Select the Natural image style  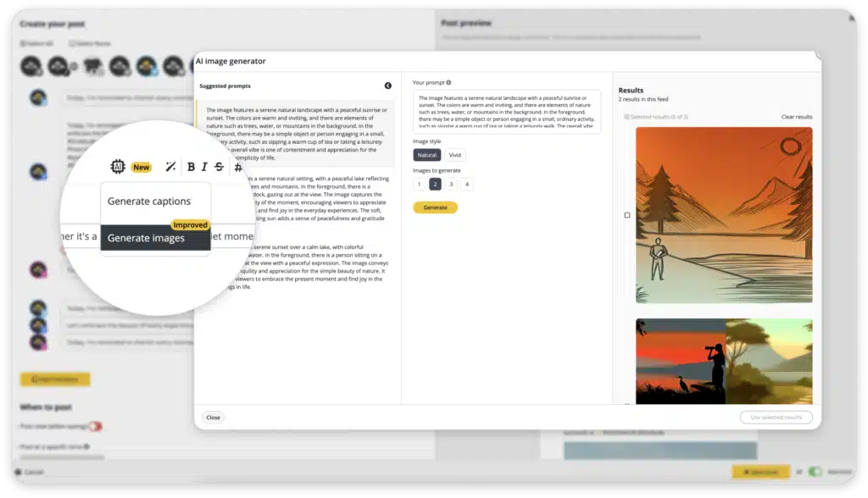point(427,155)
